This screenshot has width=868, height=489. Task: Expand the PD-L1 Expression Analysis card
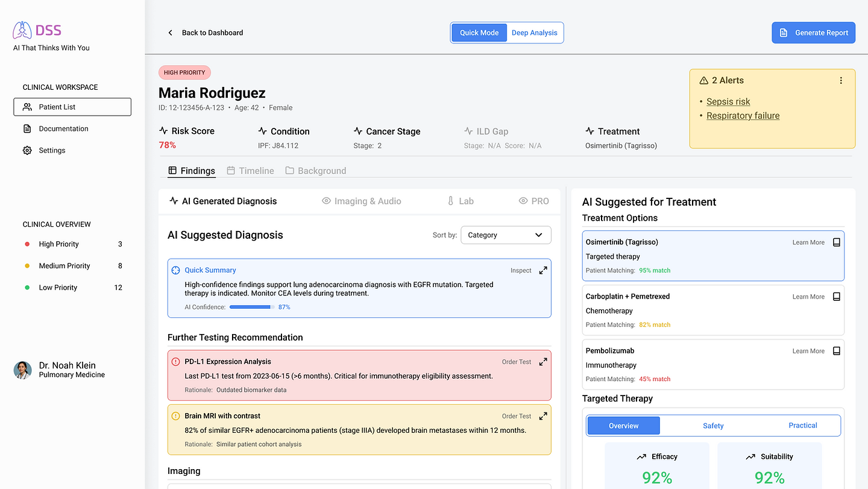(543, 362)
